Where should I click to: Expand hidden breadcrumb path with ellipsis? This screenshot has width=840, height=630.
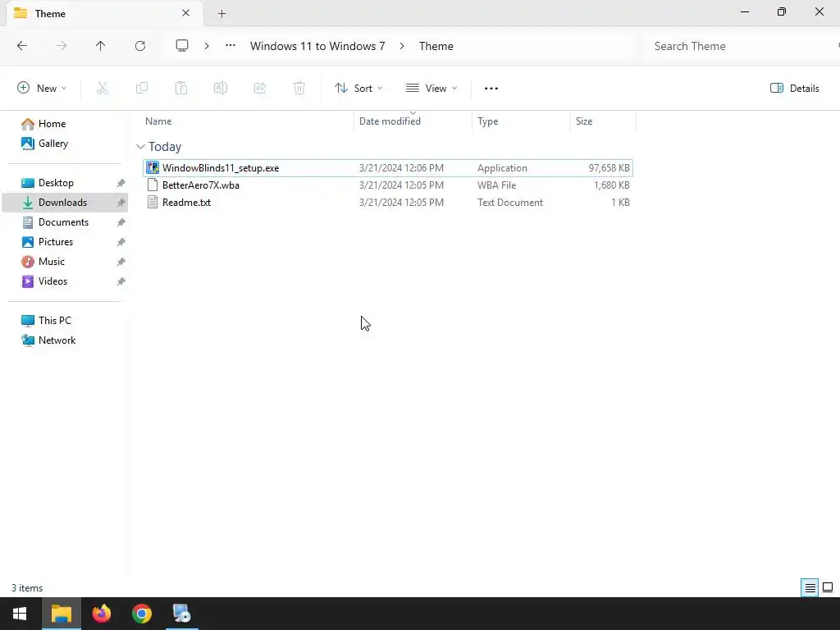(231, 46)
